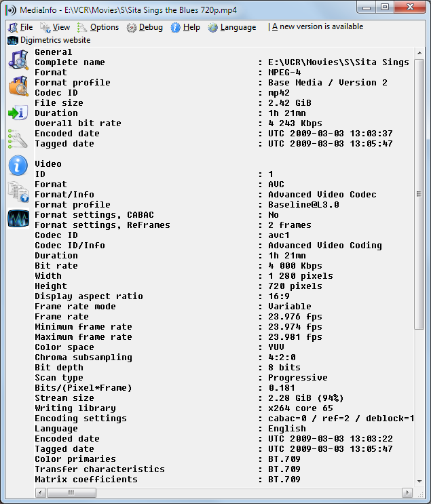Click the vertical scrollbar down arrow

point(419,481)
